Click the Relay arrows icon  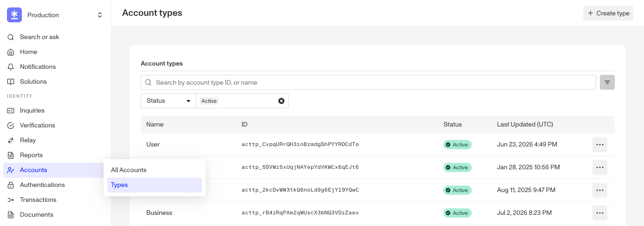pos(11,140)
